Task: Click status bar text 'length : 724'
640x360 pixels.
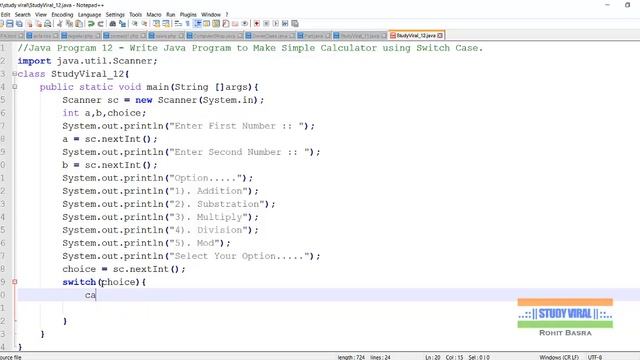Action: point(351,357)
